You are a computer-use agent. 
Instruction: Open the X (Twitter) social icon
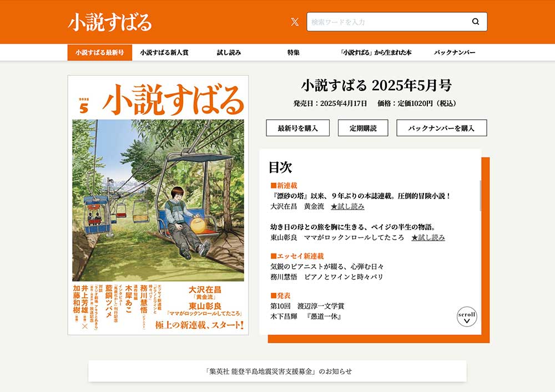[x=295, y=22]
